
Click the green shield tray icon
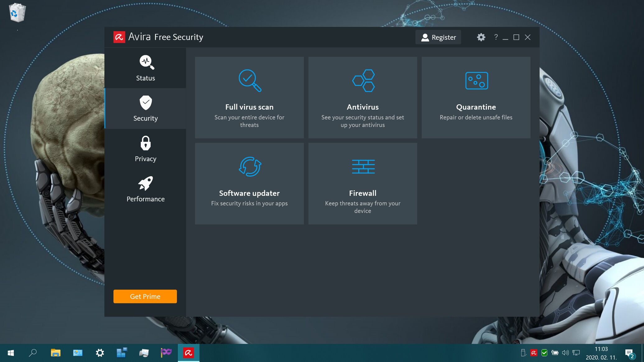pos(544,353)
